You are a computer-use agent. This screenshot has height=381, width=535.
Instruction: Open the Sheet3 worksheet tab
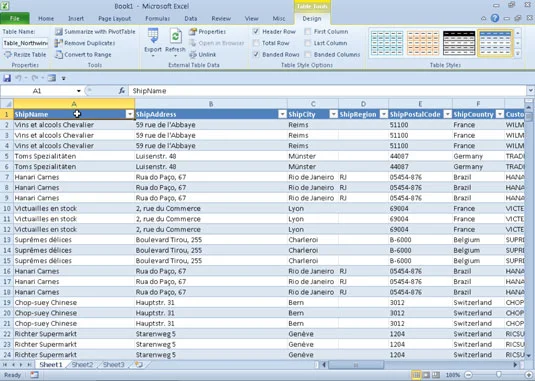click(114, 365)
